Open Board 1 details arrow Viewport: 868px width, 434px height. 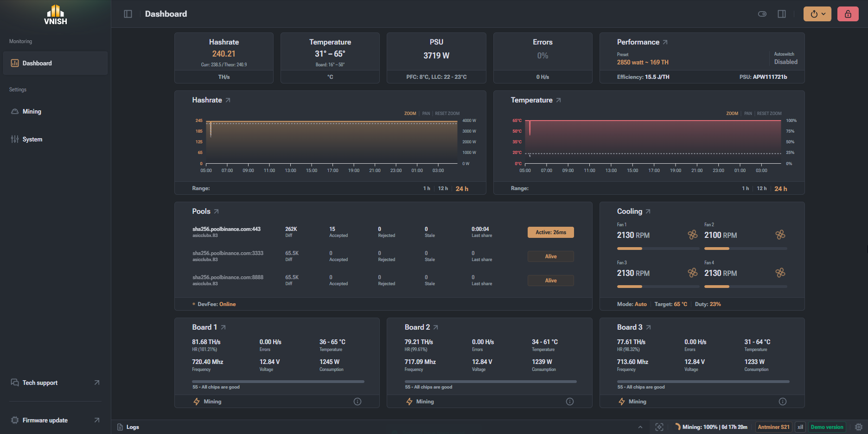223,327
